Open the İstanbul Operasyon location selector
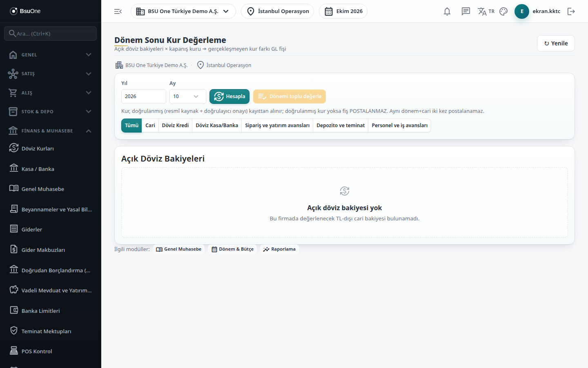The width and height of the screenshot is (588, 368). point(278,11)
